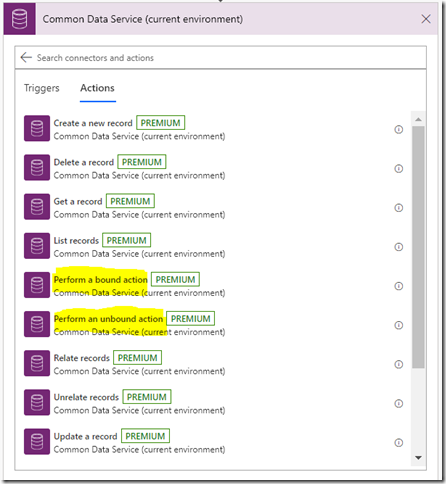Click the Common Data Service header database icon

tap(19, 19)
